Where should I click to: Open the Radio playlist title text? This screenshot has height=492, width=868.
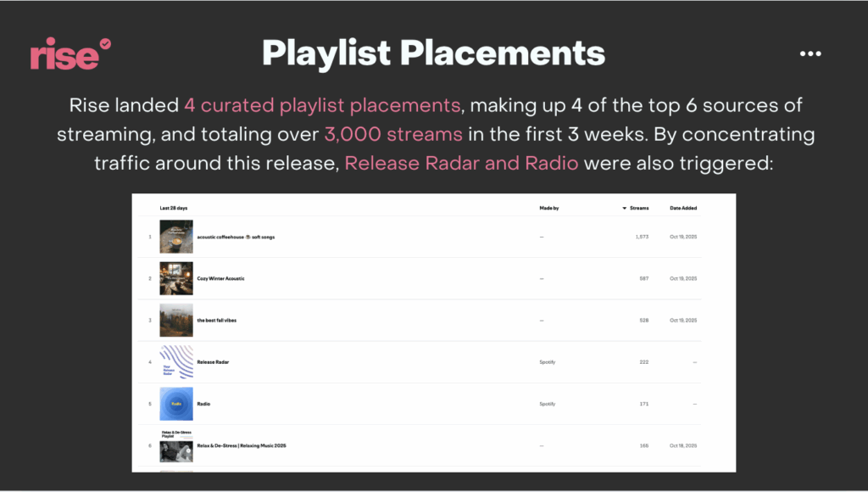pyautogui.click(x=203, y=404)
